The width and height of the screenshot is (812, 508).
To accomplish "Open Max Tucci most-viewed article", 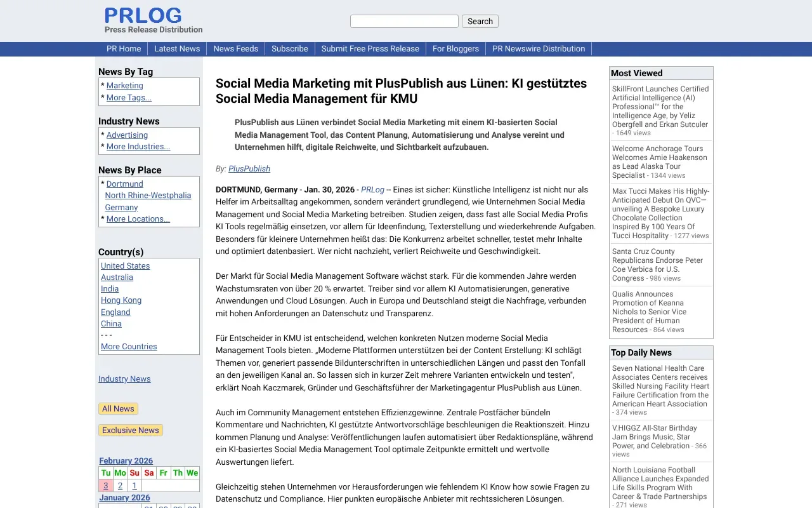I will [660, 213].
